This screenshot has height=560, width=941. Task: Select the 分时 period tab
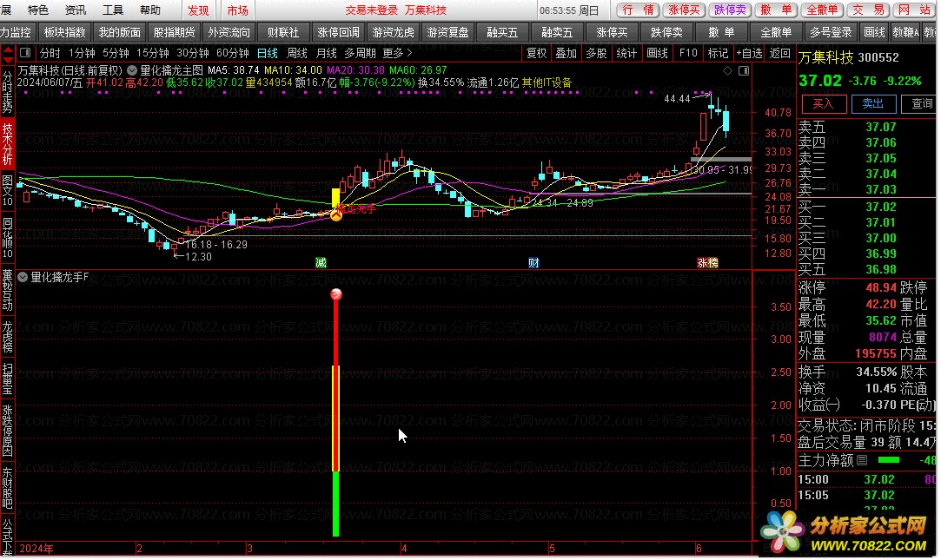(50, 53)
